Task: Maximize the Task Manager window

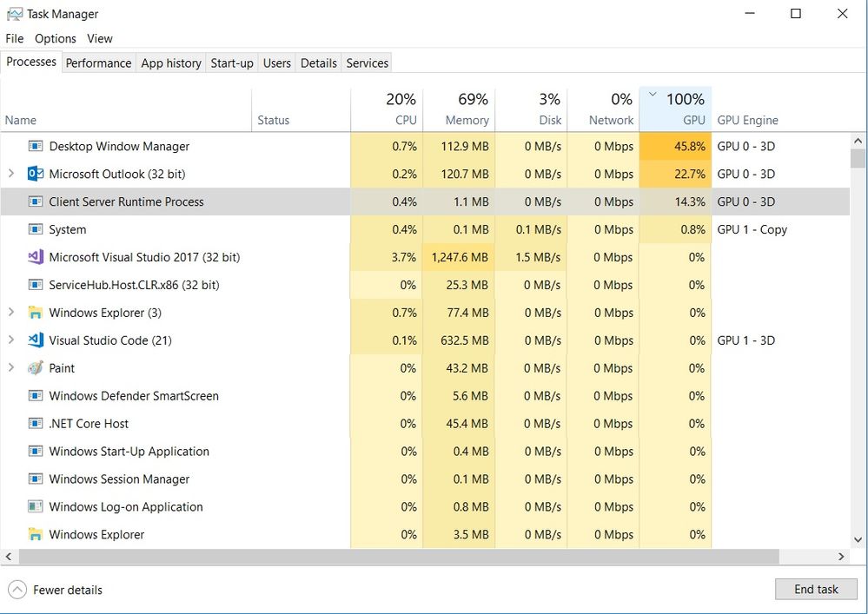Action: click(x=796, y=13)
